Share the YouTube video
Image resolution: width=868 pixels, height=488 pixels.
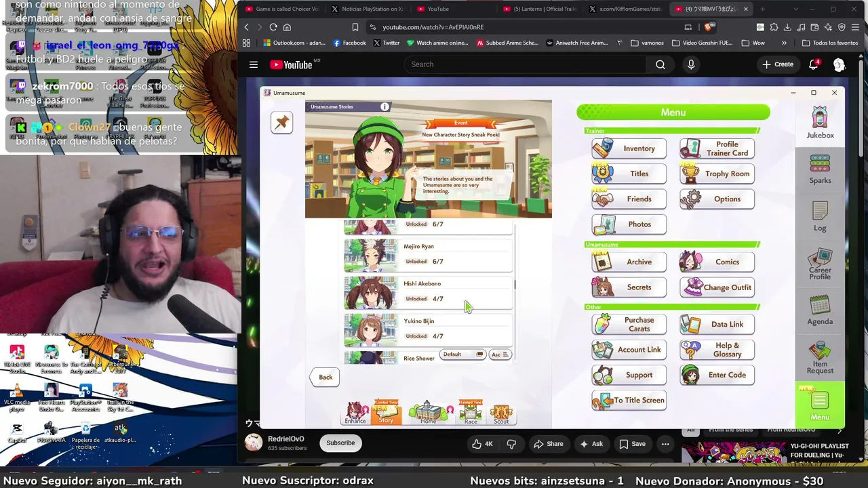point(548,444)
